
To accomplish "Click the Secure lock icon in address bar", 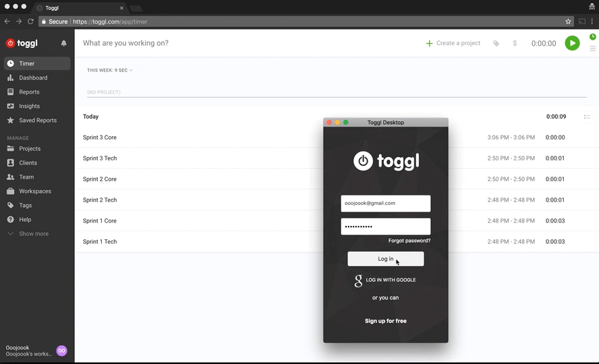I will pos(44,22).
